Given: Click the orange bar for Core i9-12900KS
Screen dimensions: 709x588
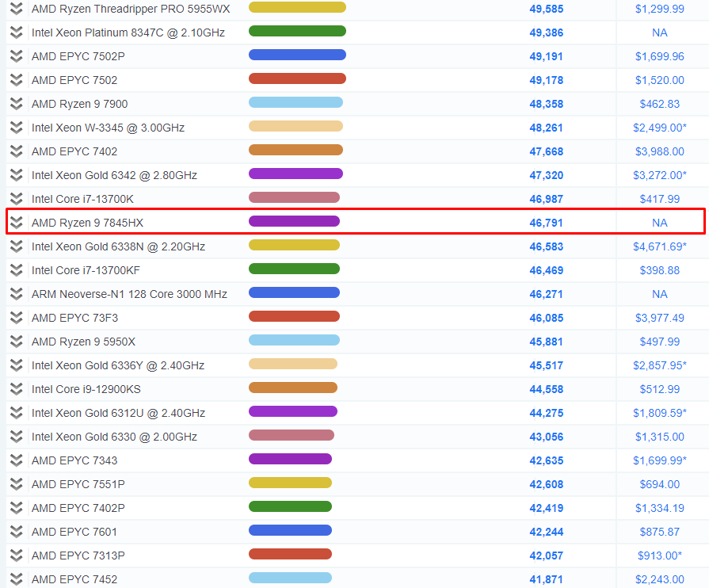Looking at the screenshot, I should 293,388.
